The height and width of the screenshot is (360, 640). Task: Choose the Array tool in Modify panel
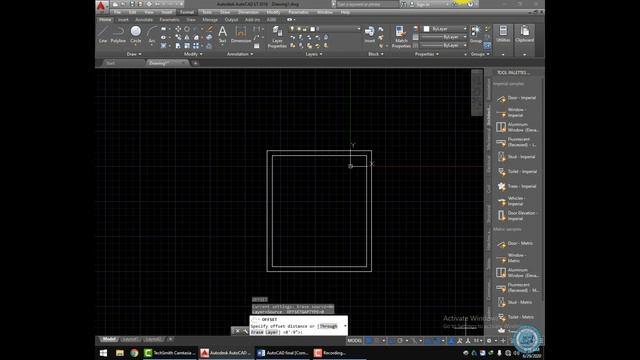[x=196, y=46]
